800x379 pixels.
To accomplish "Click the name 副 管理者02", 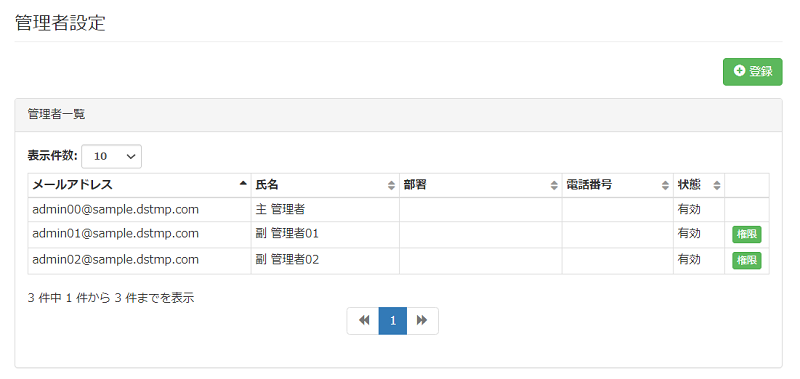I will pyautogui.click(x=287, y=260).
